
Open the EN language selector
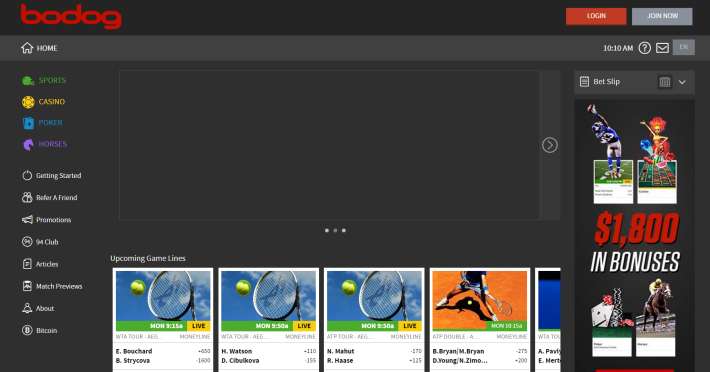[684, 47]
